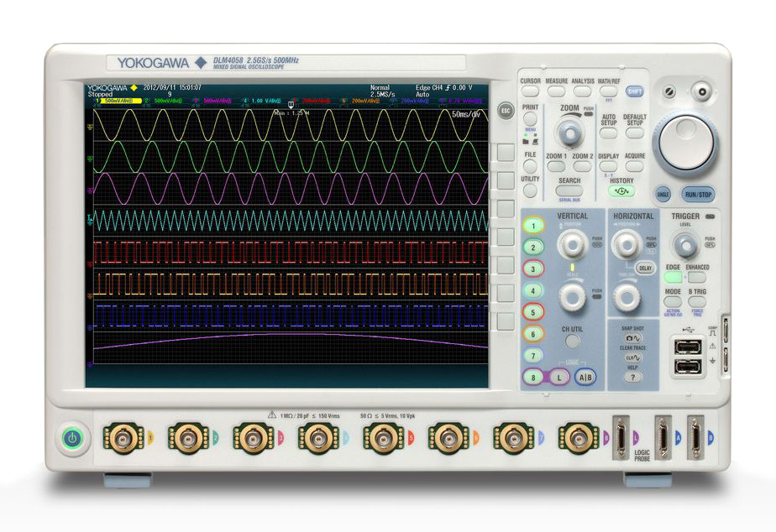Hit the round ESC key
Viewport: 776px width, 532px height.
(x=506, y=110)
